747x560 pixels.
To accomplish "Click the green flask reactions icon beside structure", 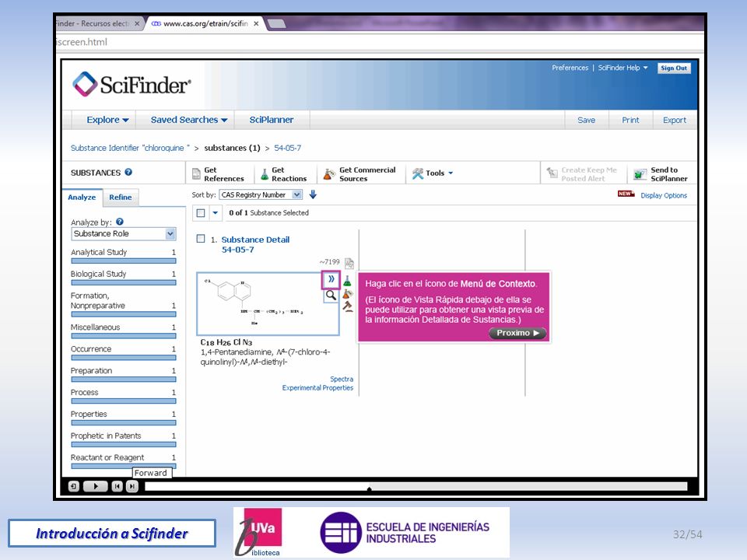I will tap(347, 281).
